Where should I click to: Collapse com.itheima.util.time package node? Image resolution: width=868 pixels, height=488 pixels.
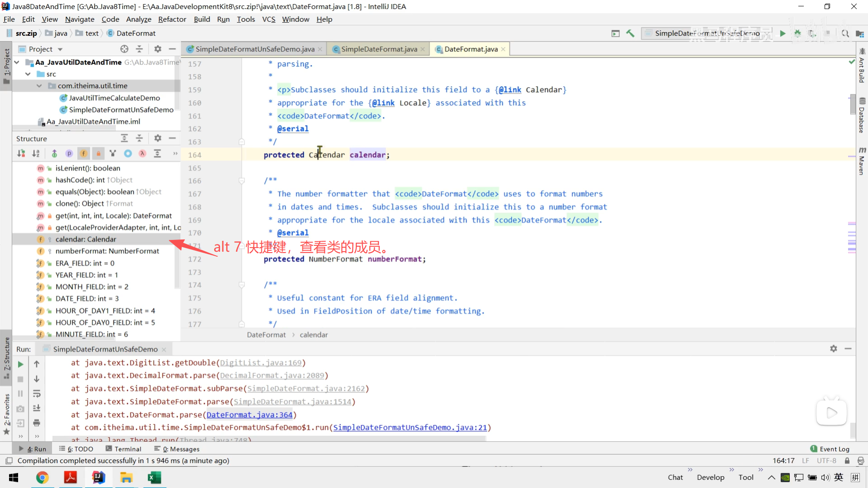39,86
